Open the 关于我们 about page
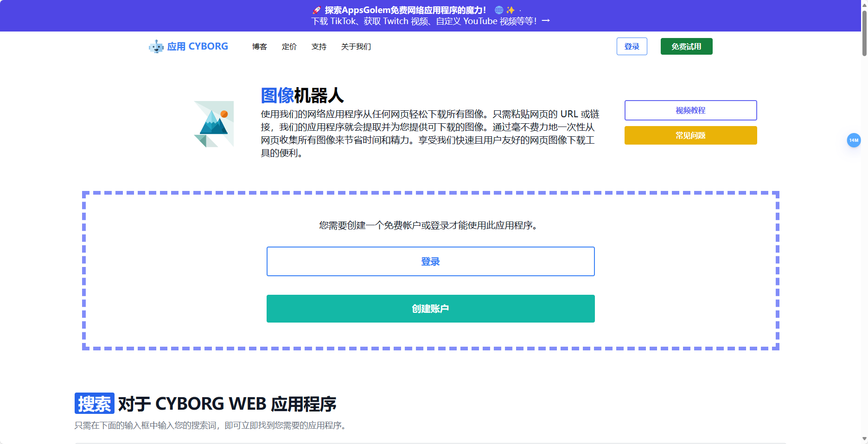This screenshot has height=444, width=868. [356, 46]
